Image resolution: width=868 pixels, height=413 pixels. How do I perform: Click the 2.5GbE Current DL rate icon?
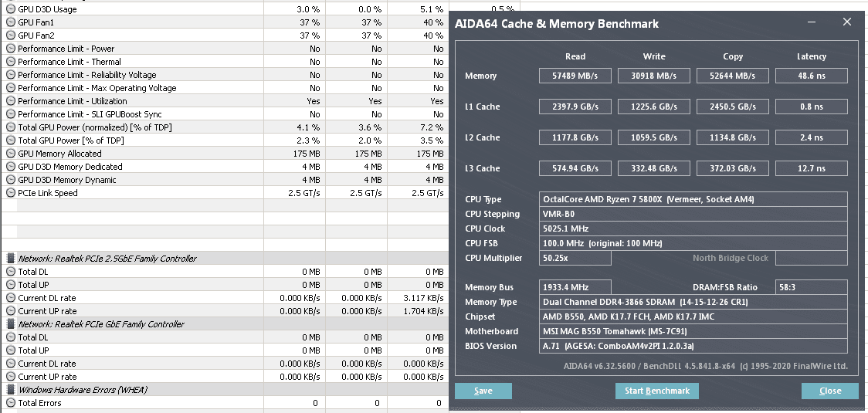pos(11,298)
